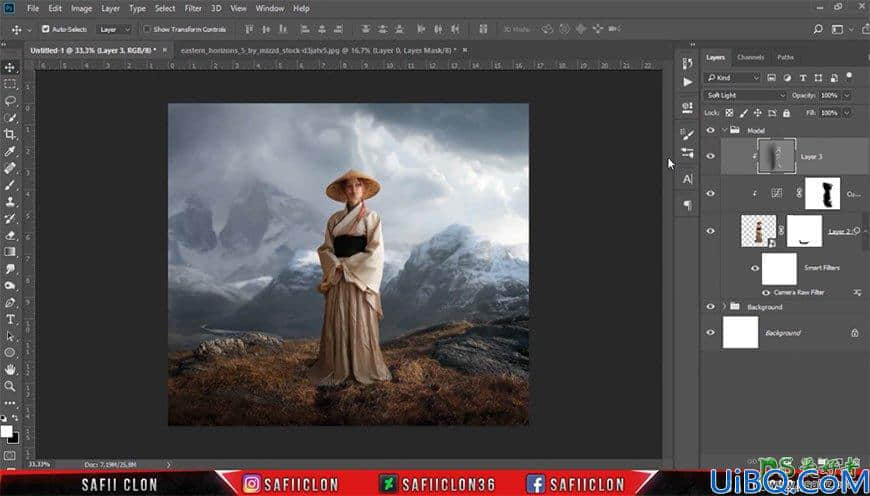Screen dimensions: 870x496
Task: Click the Opacity value field
Action: 829,95
